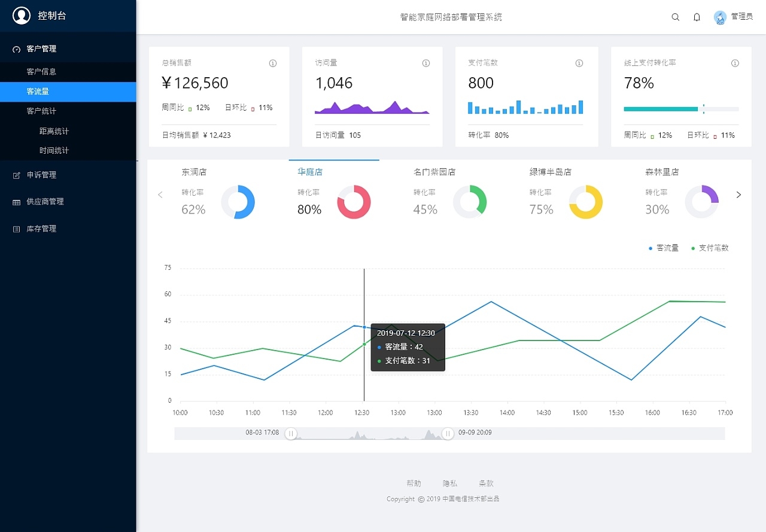The height and width of the screenshot is (532, 766).
Task: Switch to the 绿博半岛店 tab
Action: pyautogui.click(x=551, y=172)
